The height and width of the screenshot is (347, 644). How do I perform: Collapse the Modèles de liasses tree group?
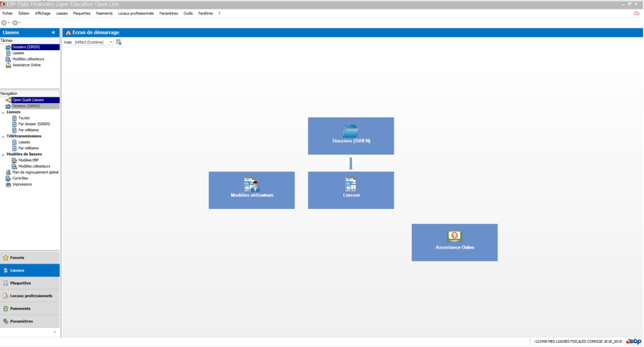3,155
